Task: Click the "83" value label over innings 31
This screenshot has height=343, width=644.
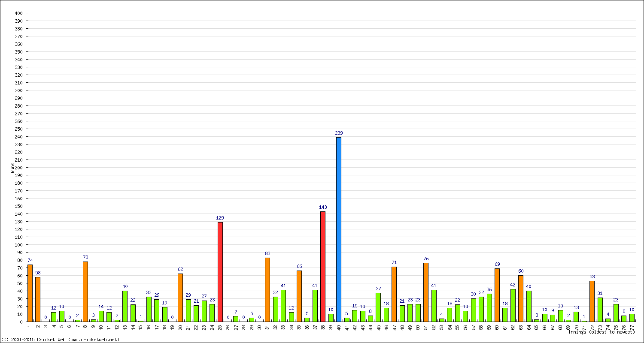Action: click(267, 253)
